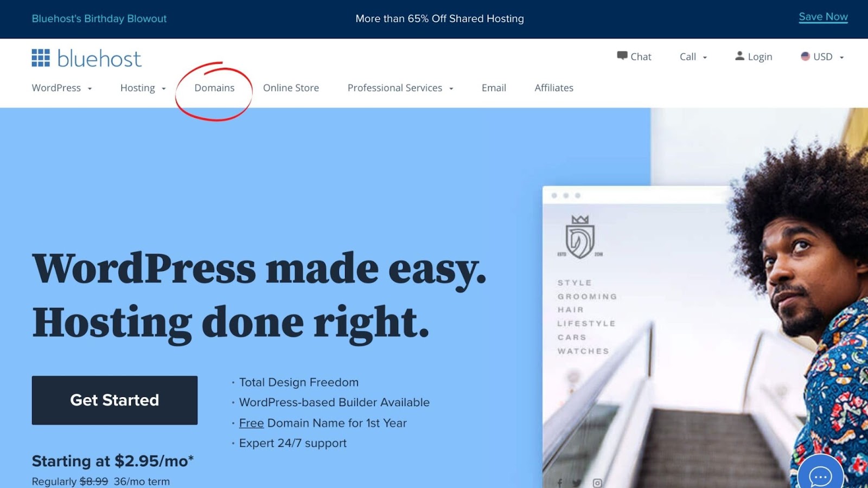Viewport: 868px width, 488px height.
Task: Click 'Expert 24/7 support' bullet
Action: tap(293, 443)
